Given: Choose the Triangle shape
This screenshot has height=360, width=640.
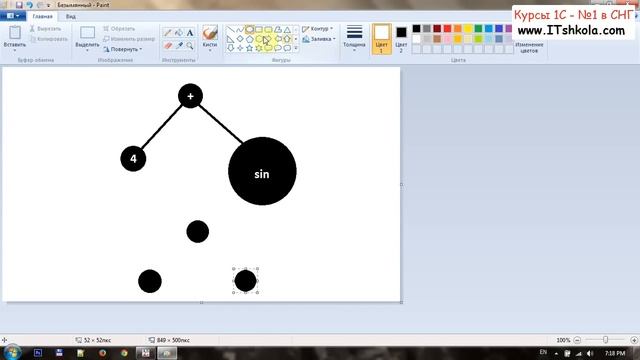Looking at the screenshot, I should click(x=287, y=30).
